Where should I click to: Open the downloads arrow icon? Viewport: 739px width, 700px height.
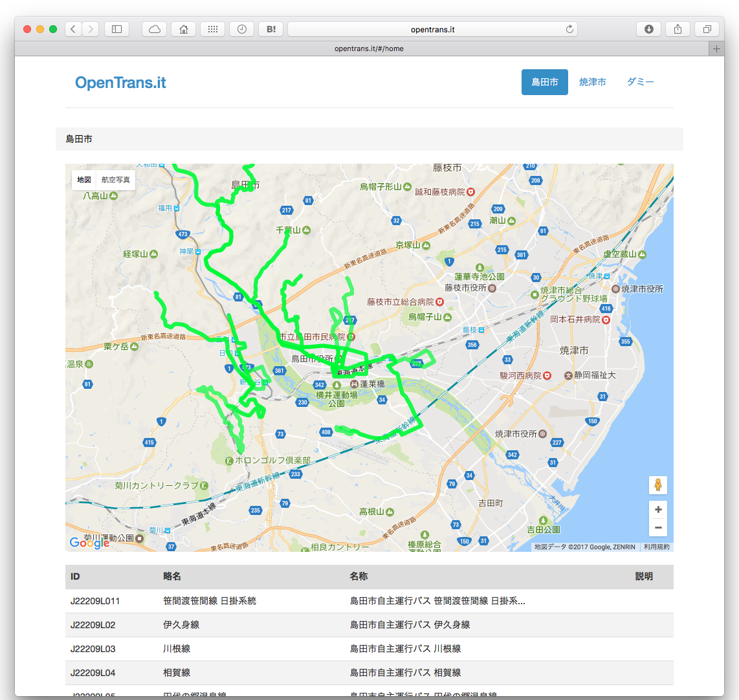649,29
